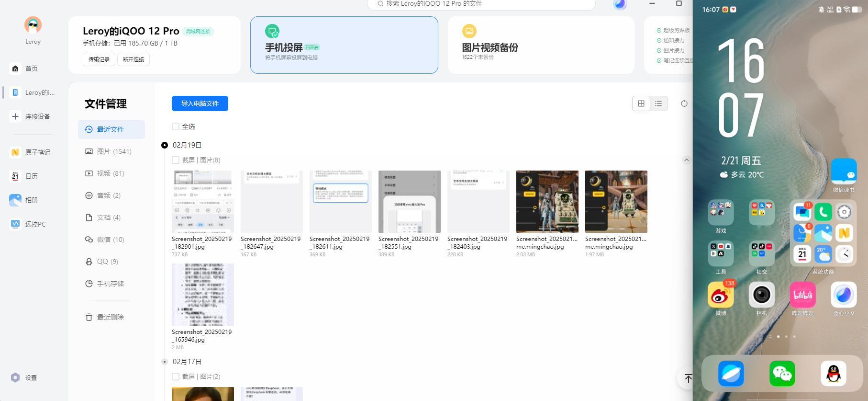
Task: Open QQ (9) category
Action: pyautogui.click(x=111, y=262)
